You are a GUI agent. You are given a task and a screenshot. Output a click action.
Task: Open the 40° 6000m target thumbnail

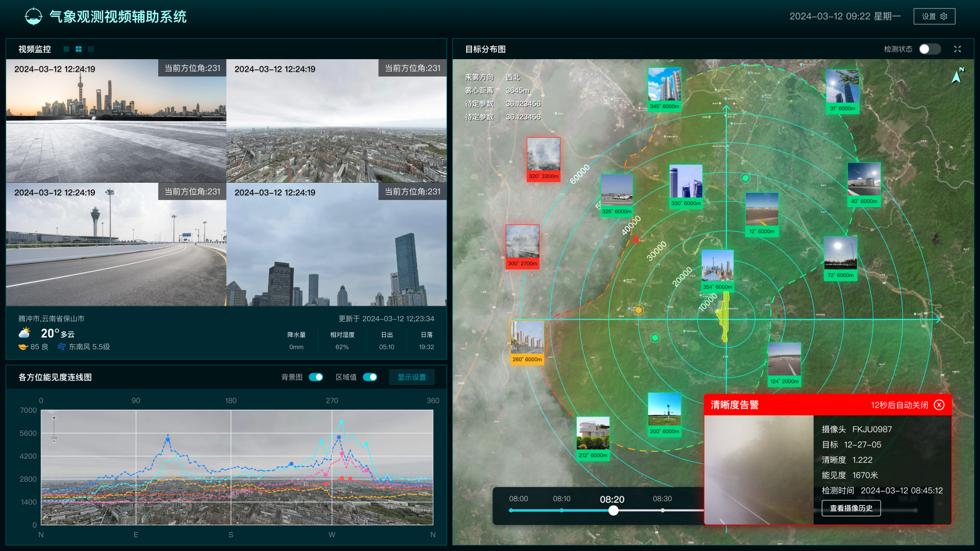[x=864, y=185]
